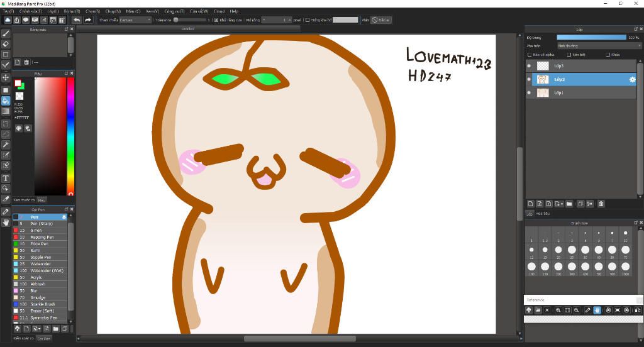
Task: Click the Undo arrow in toolbar
Action: tap(77, 19)
